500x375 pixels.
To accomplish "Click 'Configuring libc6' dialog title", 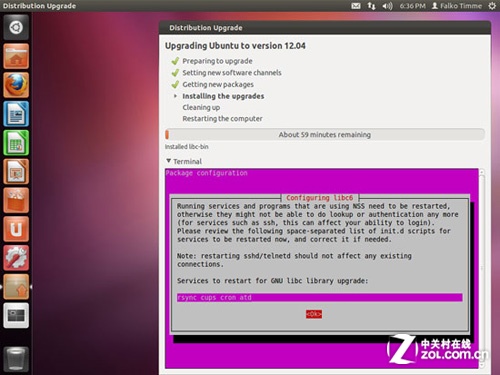I will coord(319,198).
